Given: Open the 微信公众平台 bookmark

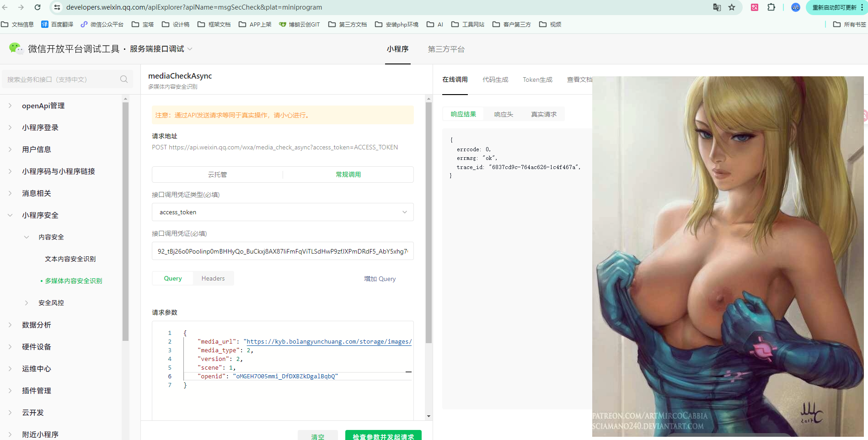Looking at the screenshot, I should (x=102, y=24).
